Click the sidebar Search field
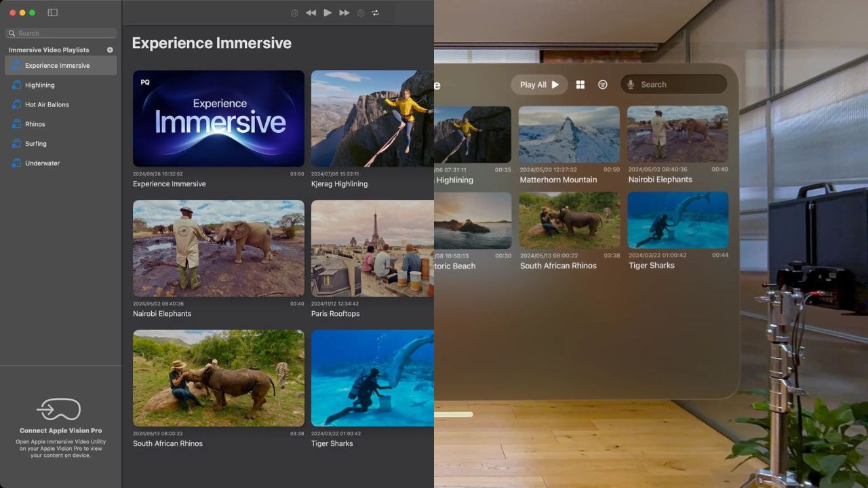The image size is (868, 488). [x=61, y=33]
